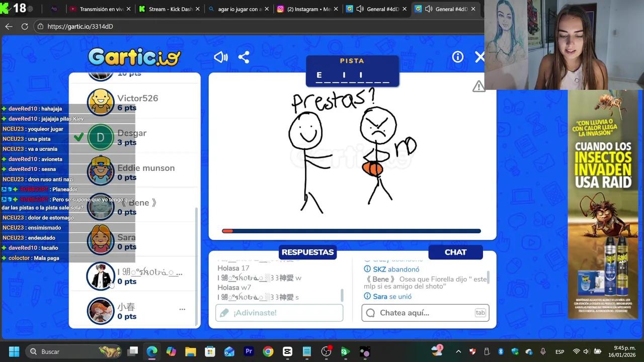This screenshot has width=644, height=362.
Task: Switch to first General #4dD tab
Action: pyautogui.click(x=377, y=9)
